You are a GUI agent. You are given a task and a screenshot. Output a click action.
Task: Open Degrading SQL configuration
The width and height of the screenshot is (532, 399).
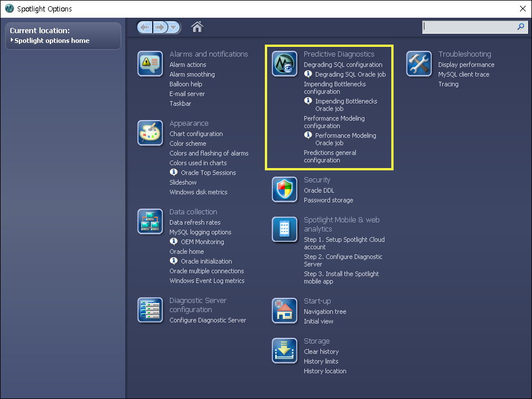(343, 65)
